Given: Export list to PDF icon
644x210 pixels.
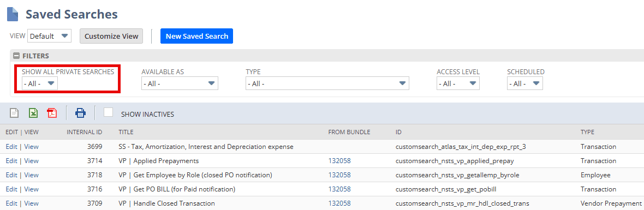Looking at the screenshot, I should [x=52, y=113].
